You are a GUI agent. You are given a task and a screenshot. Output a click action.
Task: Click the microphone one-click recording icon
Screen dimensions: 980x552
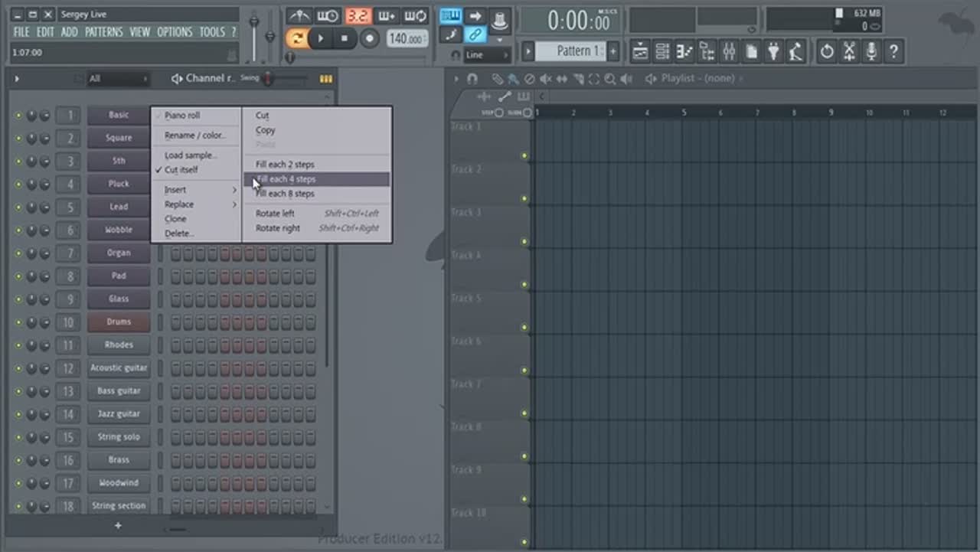coord(871,51)
